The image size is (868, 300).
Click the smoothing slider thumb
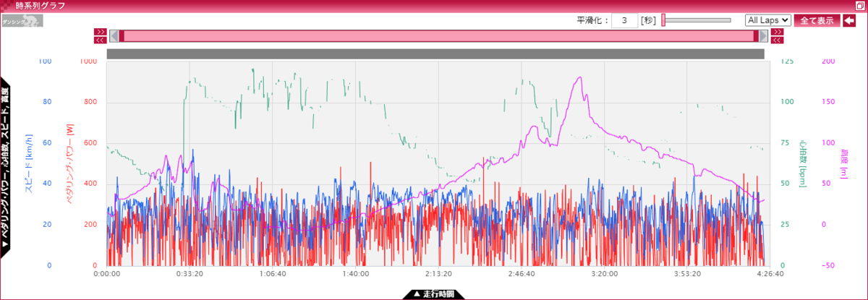[x=663, y=20]
